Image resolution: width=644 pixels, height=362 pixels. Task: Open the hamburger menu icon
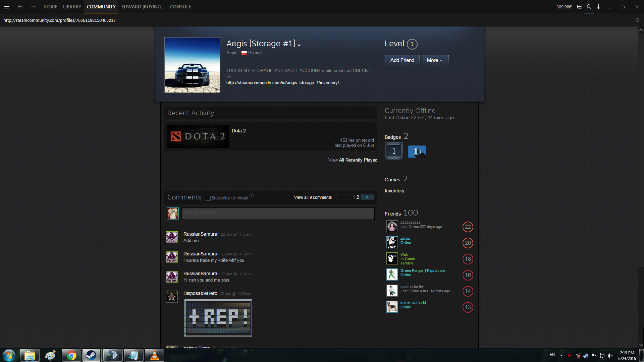tap(6, 7)
